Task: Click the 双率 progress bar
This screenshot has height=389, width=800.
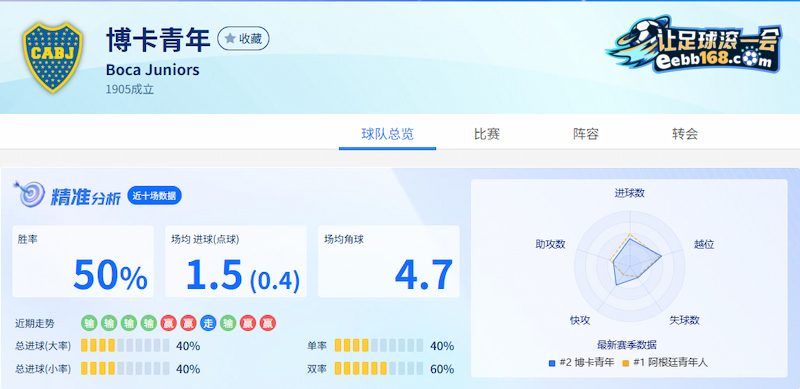Action: (379, 369)
